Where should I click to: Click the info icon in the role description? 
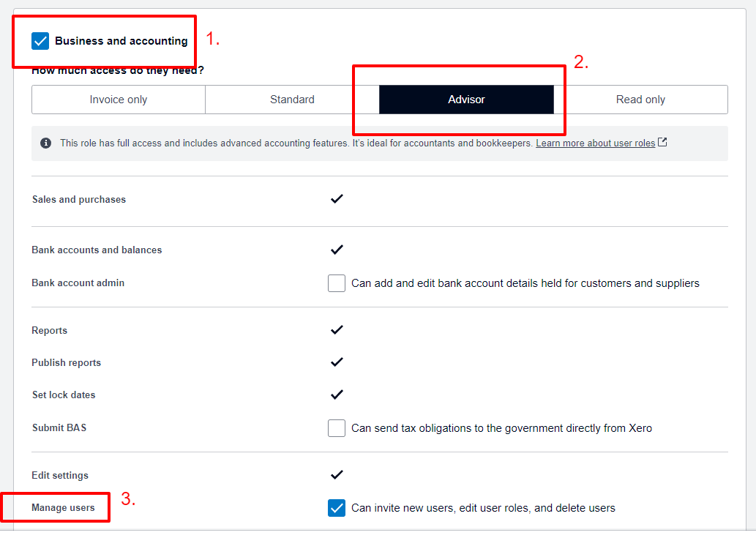pos(46,143)
